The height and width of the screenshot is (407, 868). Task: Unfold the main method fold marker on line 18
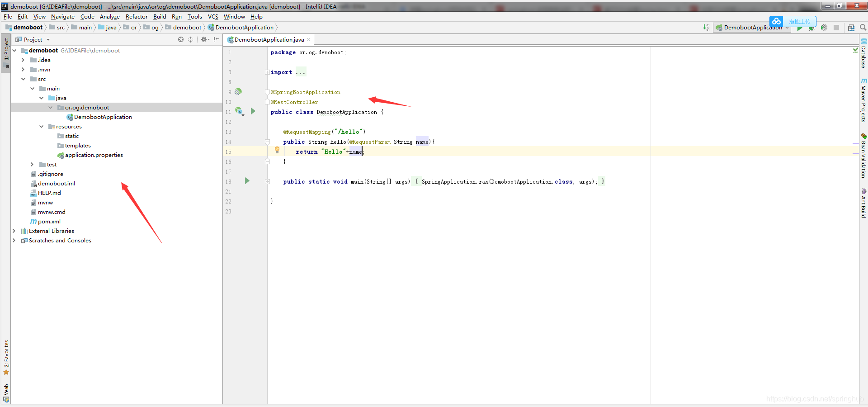[x=267, y=182]
